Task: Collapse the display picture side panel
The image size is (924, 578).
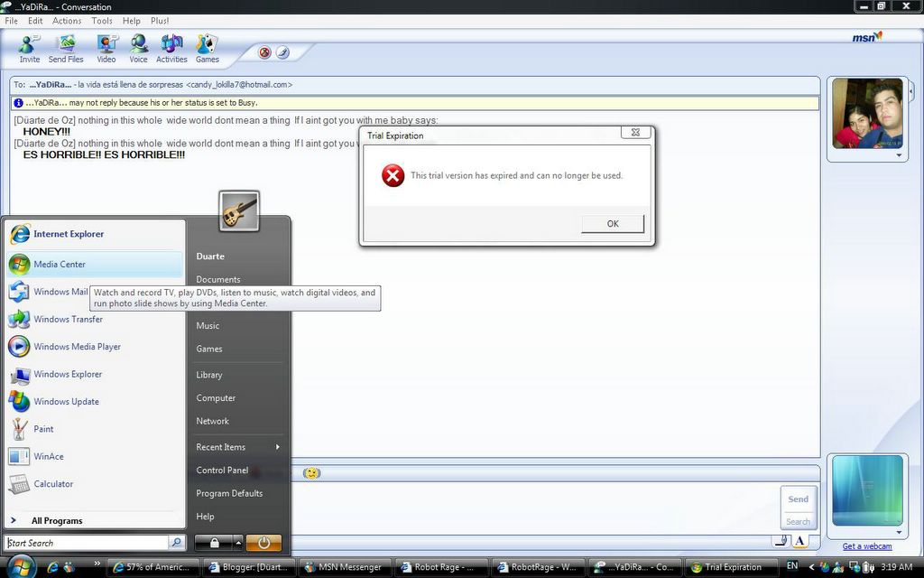Action: tap(911, 91)
